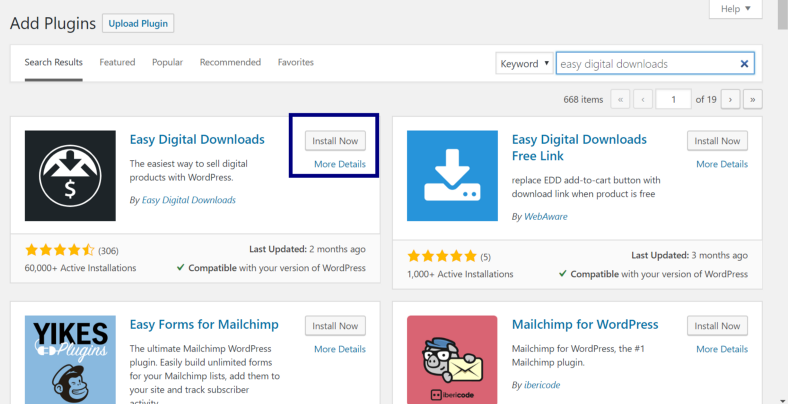
Task: Click the current page number field
Action: pyautogui.click(x=673, y=99)
